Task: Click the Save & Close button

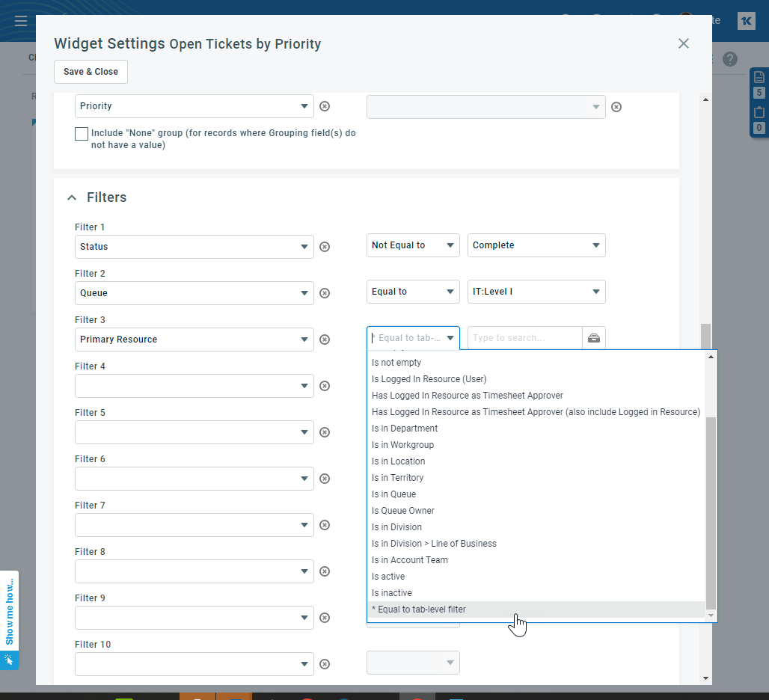Action: [91, 71]
